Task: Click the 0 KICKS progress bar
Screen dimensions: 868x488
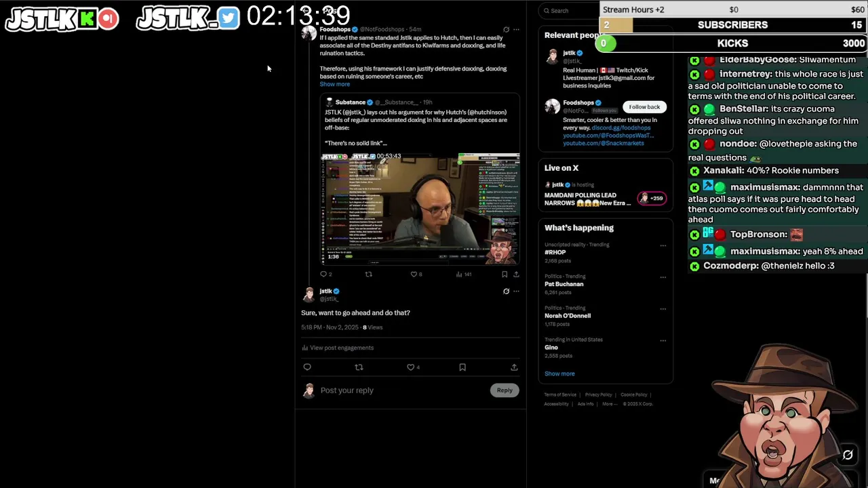Action: pos(732,43)
